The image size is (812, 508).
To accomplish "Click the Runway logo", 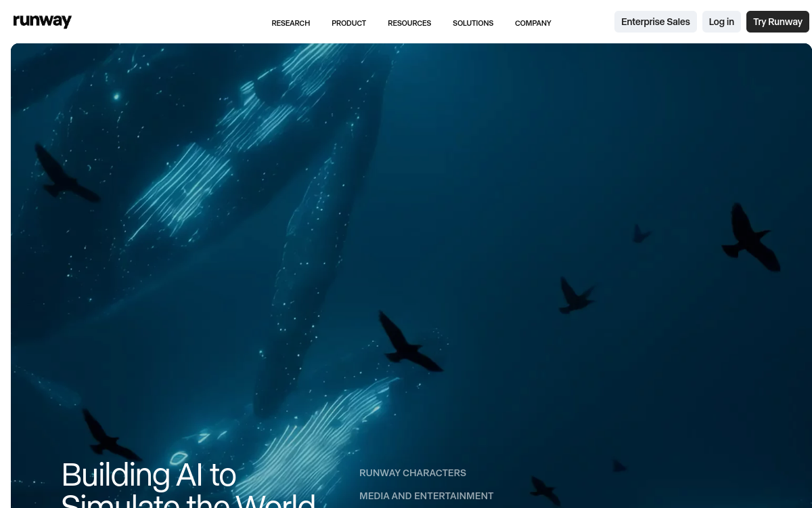I will [x=43, y=21].
